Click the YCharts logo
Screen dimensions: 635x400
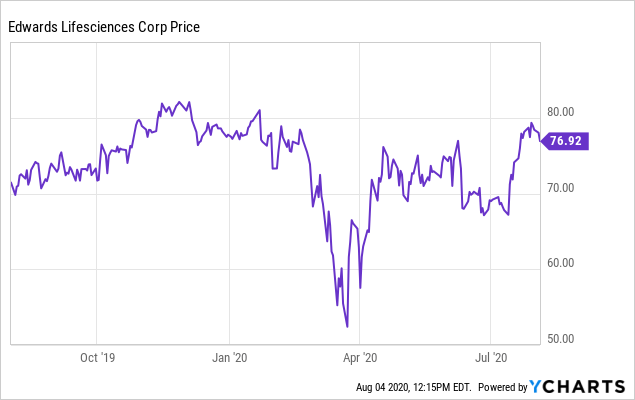pyautogui.click(x=579, y=387)
